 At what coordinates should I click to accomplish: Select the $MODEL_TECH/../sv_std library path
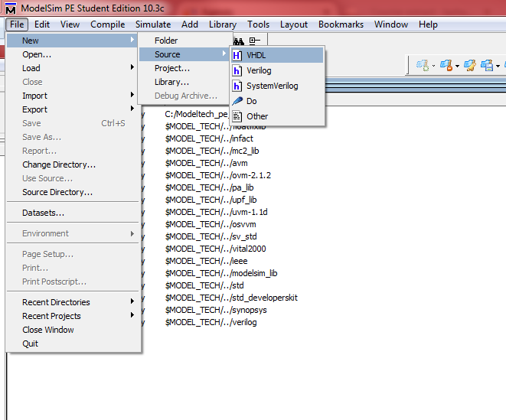(211, 236)
